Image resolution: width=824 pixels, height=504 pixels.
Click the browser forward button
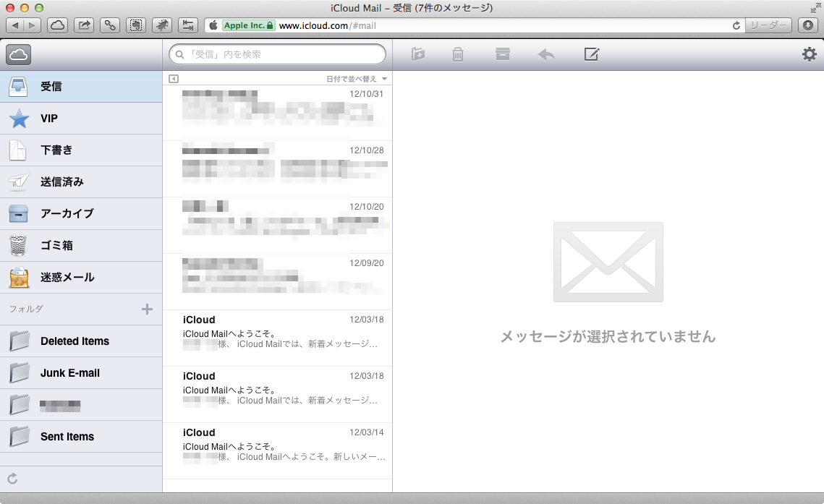(x=32, y=25)
